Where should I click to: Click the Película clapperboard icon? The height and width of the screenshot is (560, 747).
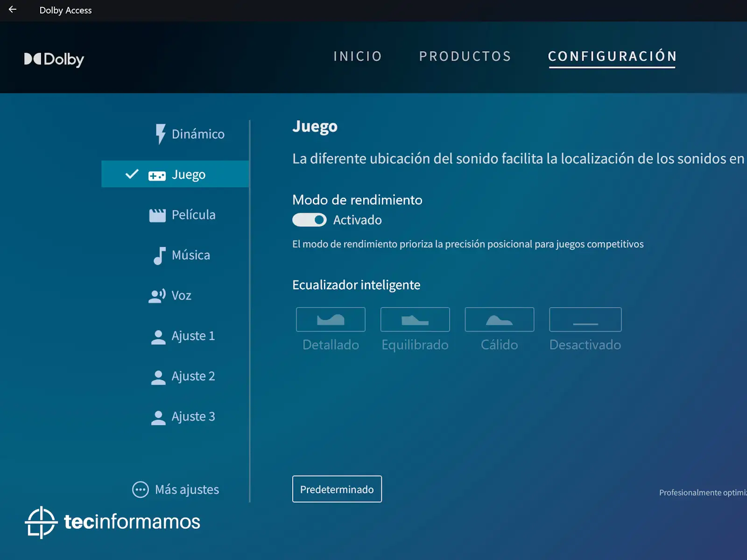tap(157, 215)
